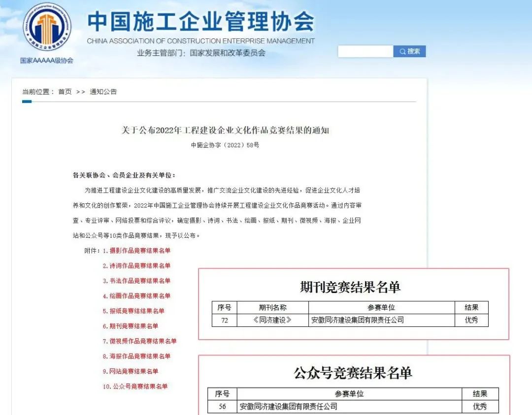Open attachment 1 摄影作品竞赛结果名单
The height and width of the screenshot is (415, 532).
click(x=136, y=251)
